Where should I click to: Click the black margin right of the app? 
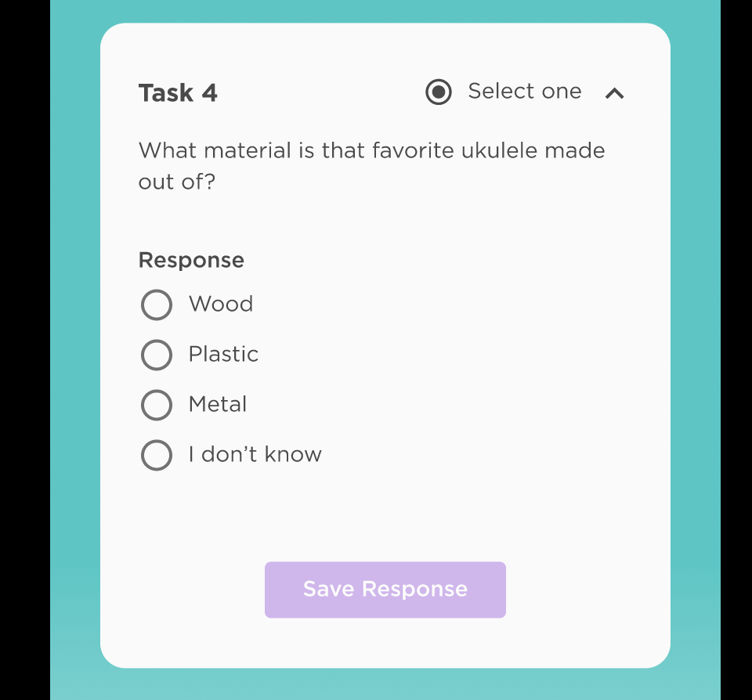(x=736, y=350)
